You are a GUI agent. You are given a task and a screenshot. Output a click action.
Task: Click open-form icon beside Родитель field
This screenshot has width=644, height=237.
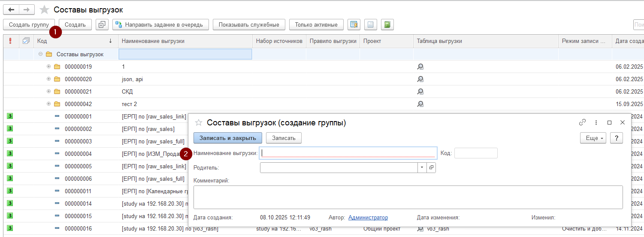point(431,167)
